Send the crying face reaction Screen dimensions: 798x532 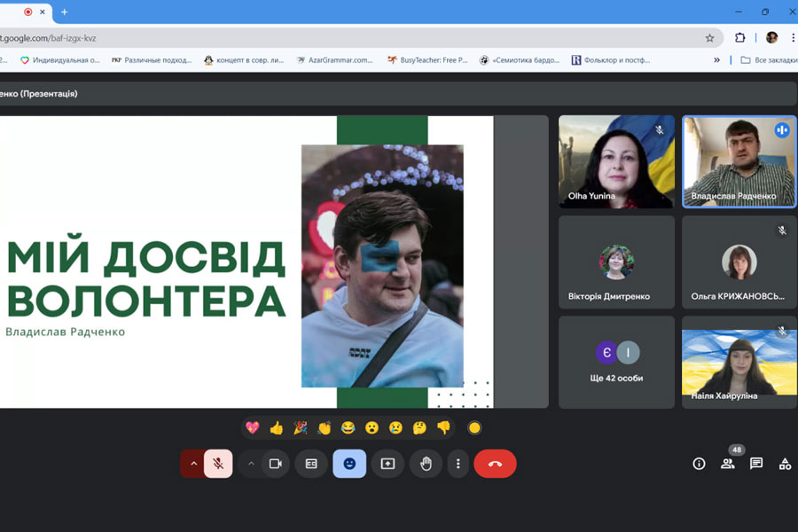[396, 427]
